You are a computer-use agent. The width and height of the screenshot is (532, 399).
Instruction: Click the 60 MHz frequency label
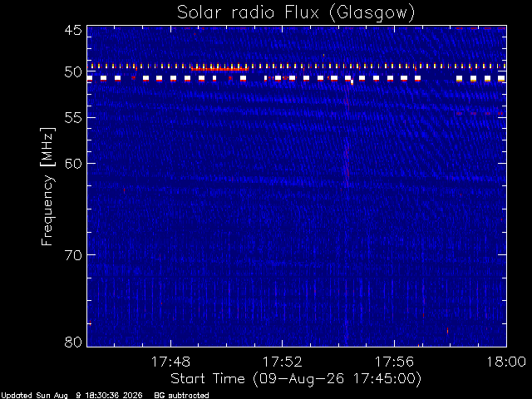[73, 163]
